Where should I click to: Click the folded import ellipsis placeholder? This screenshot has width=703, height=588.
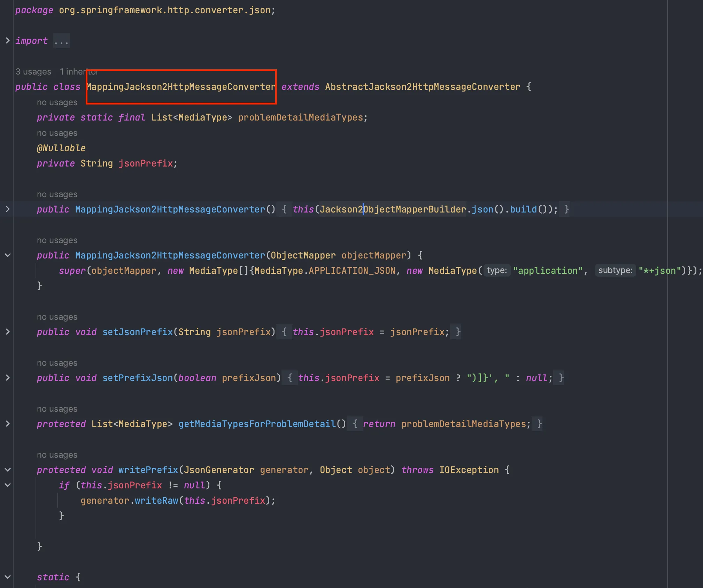[62, 41]
